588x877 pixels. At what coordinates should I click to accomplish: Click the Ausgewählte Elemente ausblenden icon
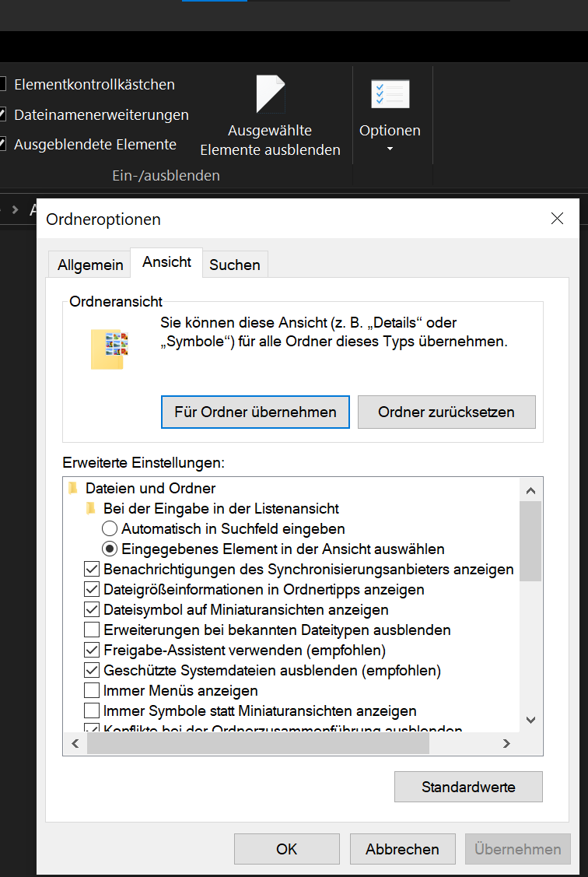pyautogui.click(x=271, y=95)
